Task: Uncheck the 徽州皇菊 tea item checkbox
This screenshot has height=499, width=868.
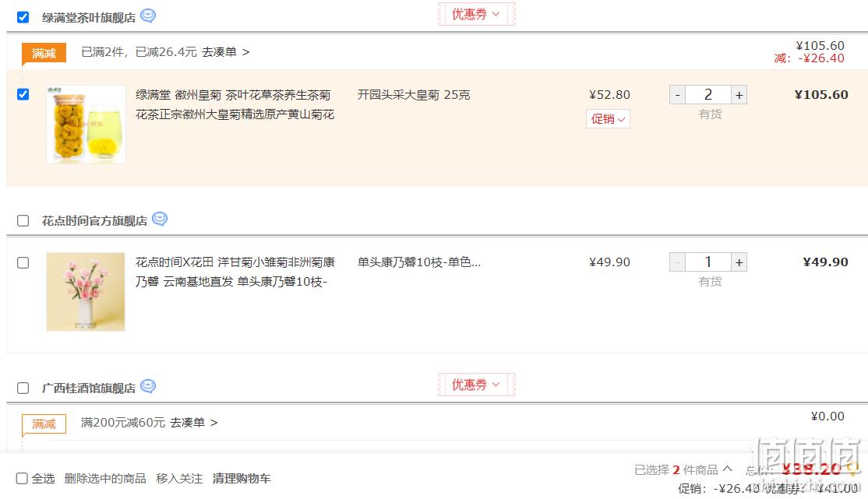Action: pyautogui.click(x=23, y=94)
